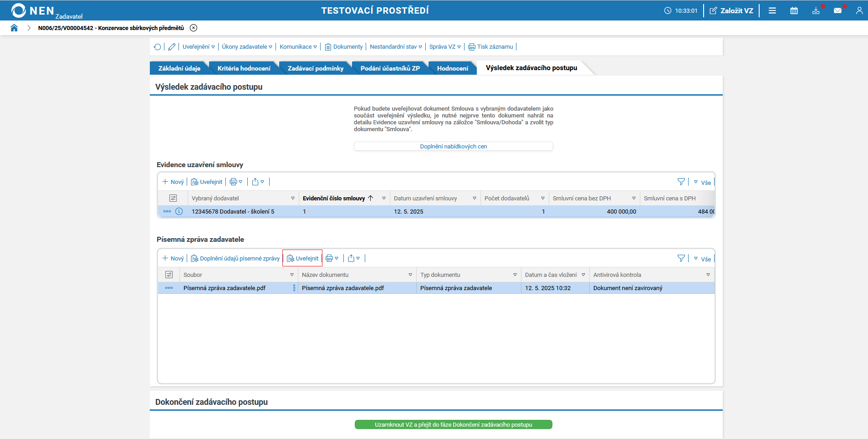Screen dimensions: 868x439
Task: Click the green Uzamknout VZ button
Action: coord(454,424)
